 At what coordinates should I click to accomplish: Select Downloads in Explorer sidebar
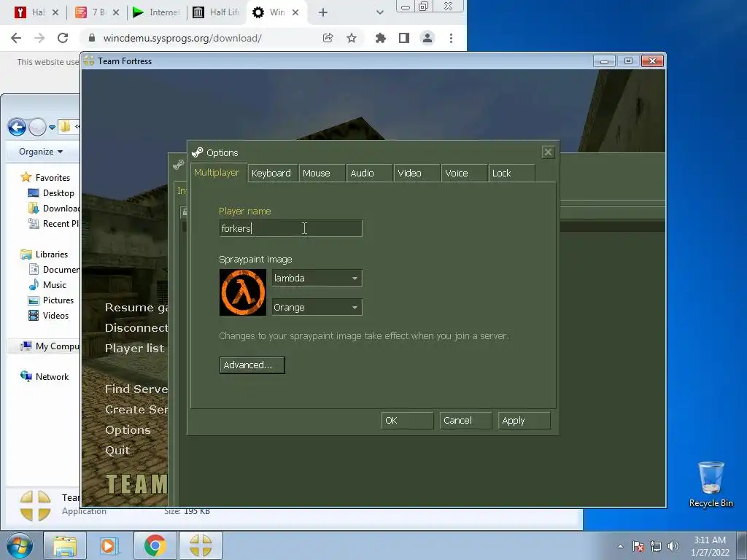coord(54,208)
